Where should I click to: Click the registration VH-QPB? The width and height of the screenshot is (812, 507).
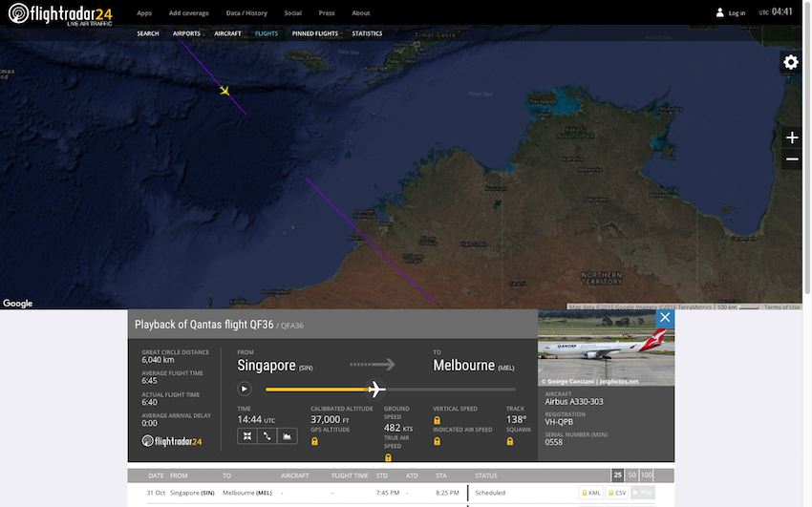(559, 422)
